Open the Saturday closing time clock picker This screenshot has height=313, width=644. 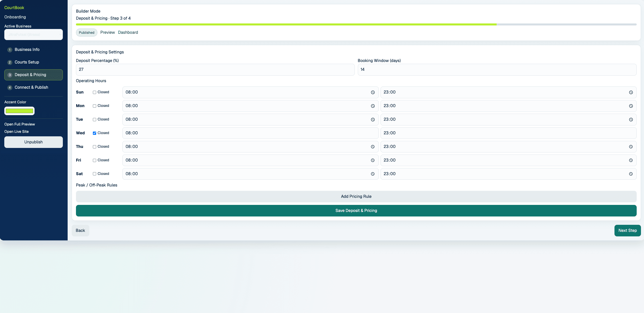(x=631, y=174)
